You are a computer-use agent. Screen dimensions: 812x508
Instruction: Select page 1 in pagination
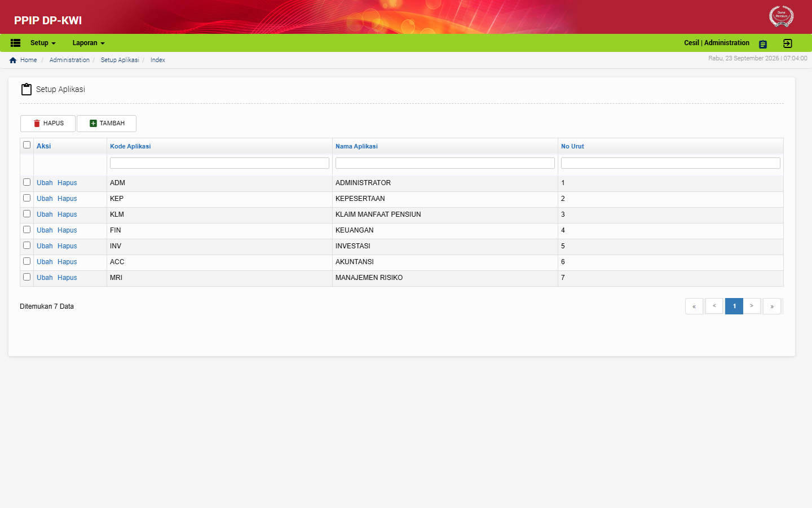coord(734,306)
